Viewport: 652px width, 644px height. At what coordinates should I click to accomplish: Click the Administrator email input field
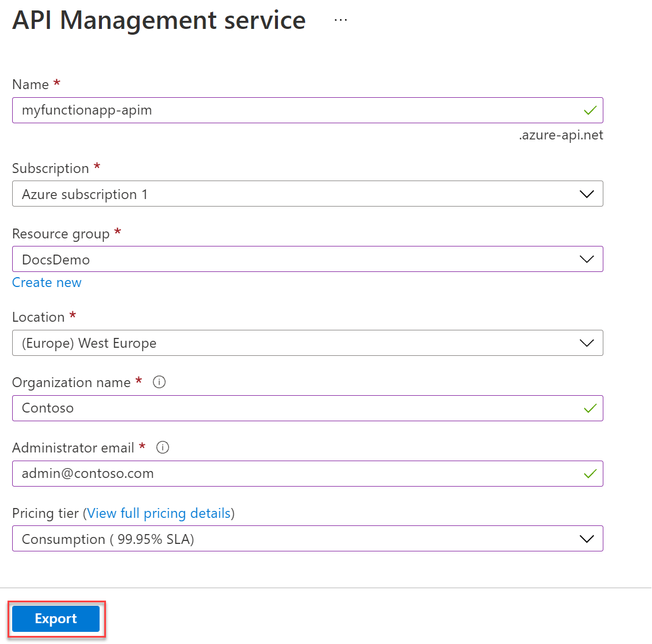pyautogui.click(x=290, y=474)
